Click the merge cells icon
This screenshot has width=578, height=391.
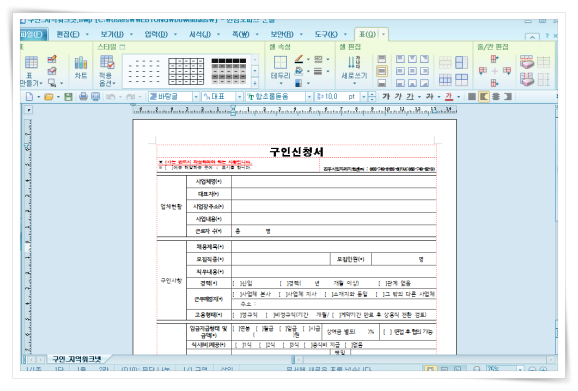pos(445,63)
